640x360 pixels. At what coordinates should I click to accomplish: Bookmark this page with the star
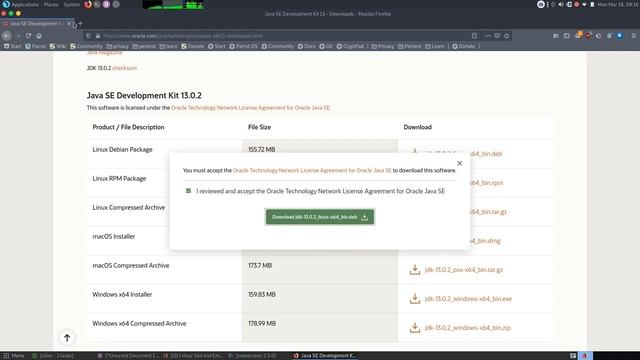(x=507, y=36)
